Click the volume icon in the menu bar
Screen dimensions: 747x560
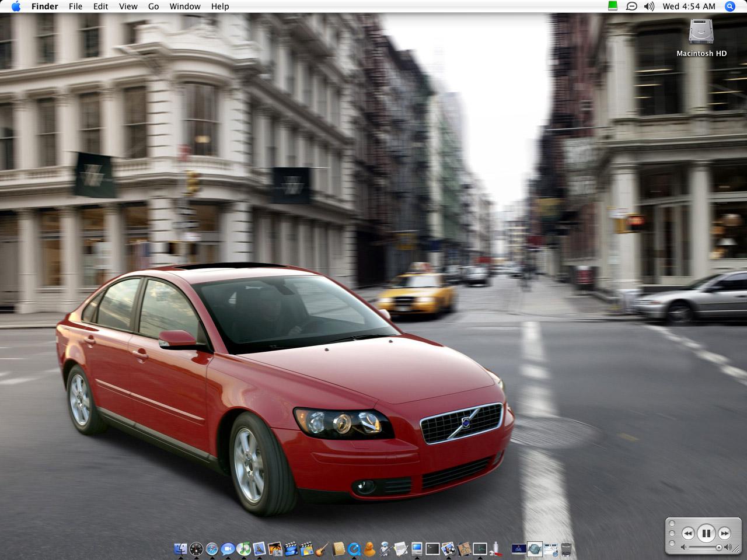point(648,6)
